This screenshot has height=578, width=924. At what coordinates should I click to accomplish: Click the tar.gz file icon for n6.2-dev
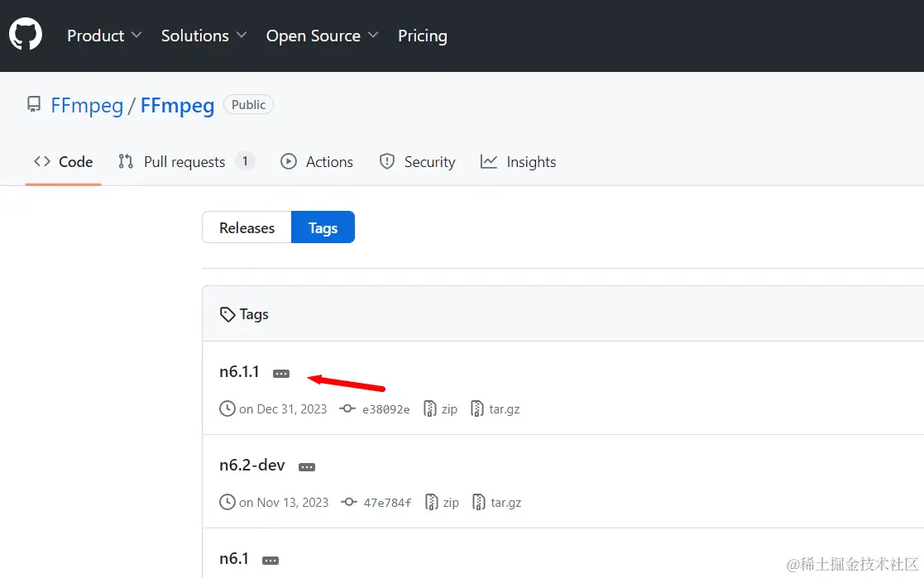point(479,502)
